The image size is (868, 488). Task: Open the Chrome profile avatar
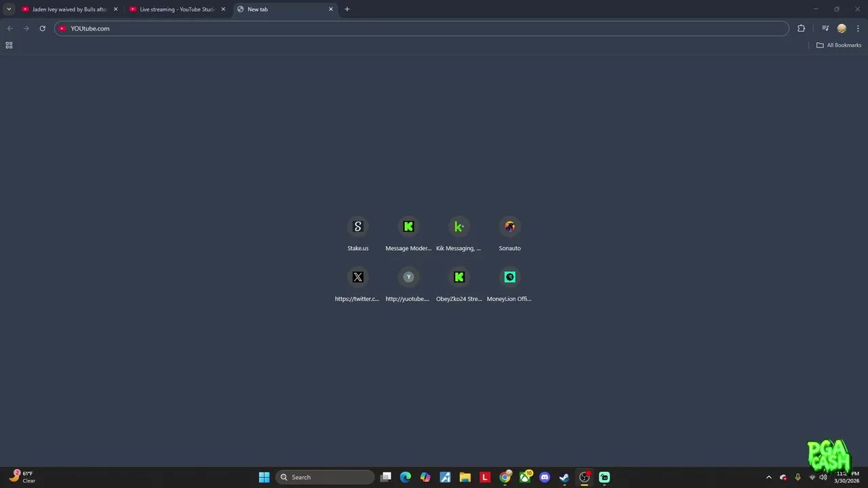tap(842, 28)
